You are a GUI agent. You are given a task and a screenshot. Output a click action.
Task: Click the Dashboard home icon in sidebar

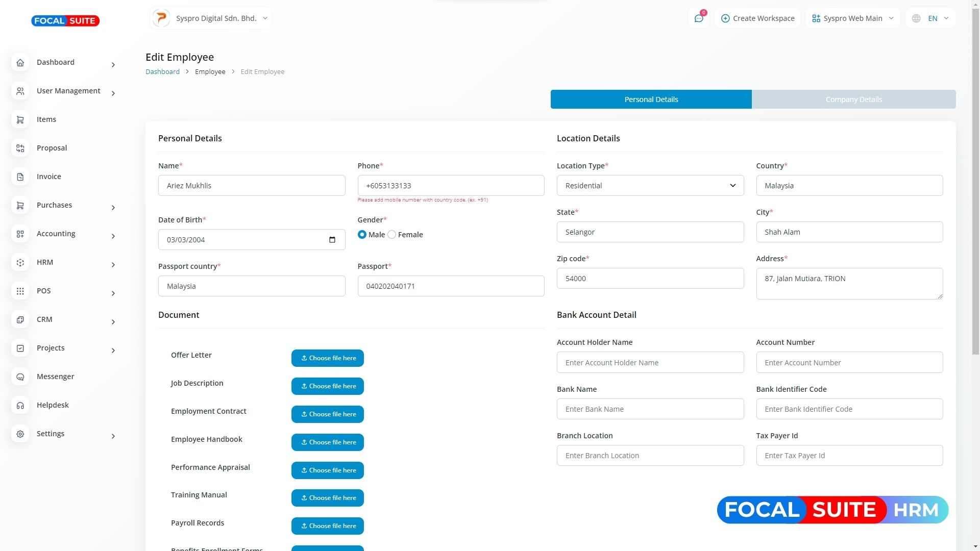(x=20, y=63)
